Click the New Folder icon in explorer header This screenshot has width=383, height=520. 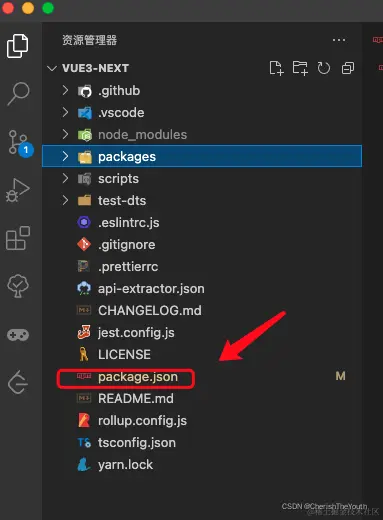pos(300,68)
